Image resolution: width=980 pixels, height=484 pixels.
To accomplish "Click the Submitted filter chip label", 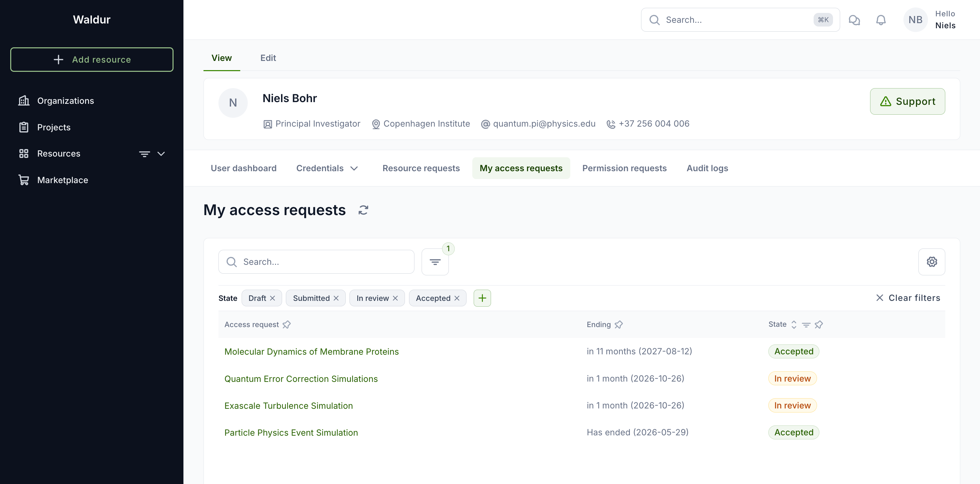I will coord(311,298).
